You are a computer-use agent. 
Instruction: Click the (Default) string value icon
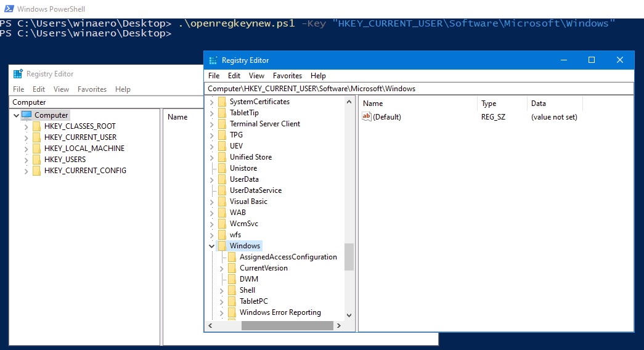tap(367, 117)
